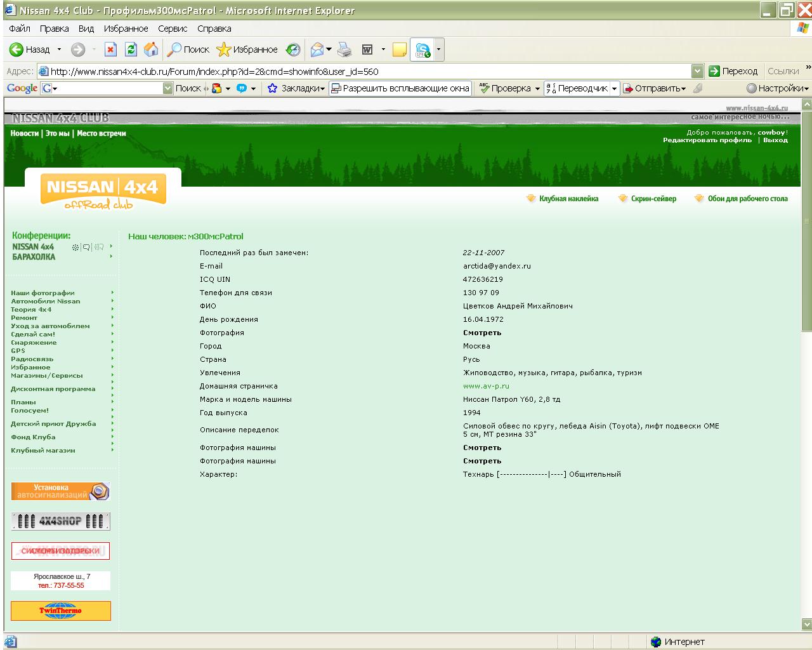
Task: Open БАРАХОЛКА conference in sidebar
Action: pyautogui.click(x=34, y=257)
